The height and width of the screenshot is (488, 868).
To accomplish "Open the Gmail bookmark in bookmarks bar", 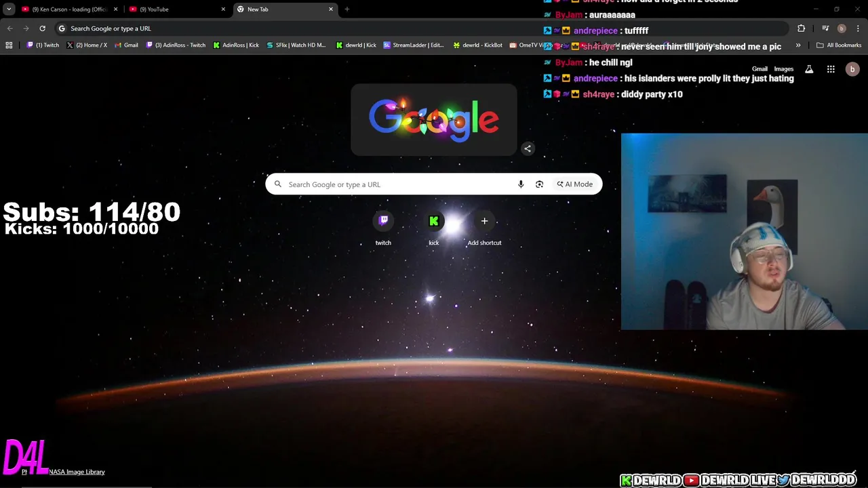I will click(x=126, y=45).
